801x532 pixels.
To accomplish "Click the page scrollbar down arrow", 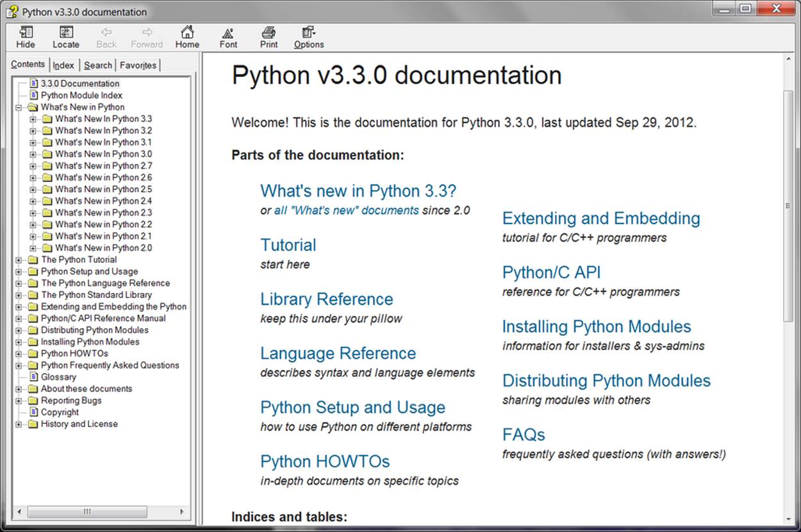I will coord(788,519).
